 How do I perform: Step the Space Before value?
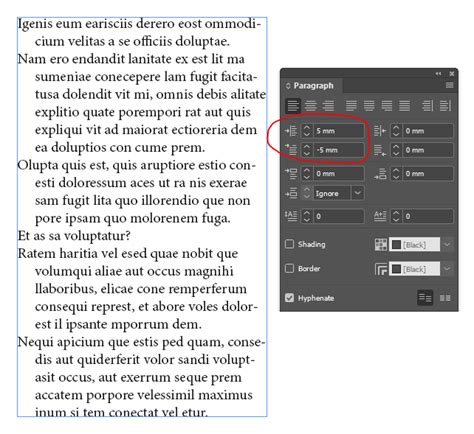pyautogui.click(x=307, y=173)
